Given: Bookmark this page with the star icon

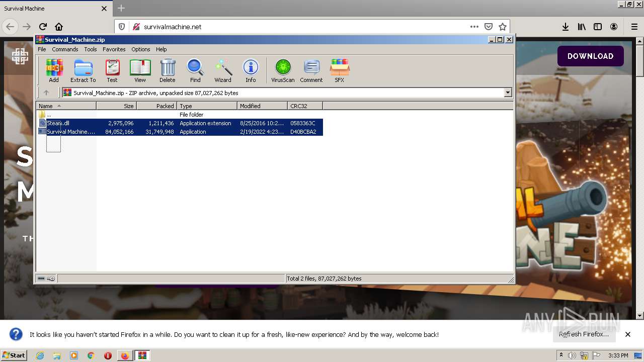Looking at the screenshot, I should click(502, 27).
